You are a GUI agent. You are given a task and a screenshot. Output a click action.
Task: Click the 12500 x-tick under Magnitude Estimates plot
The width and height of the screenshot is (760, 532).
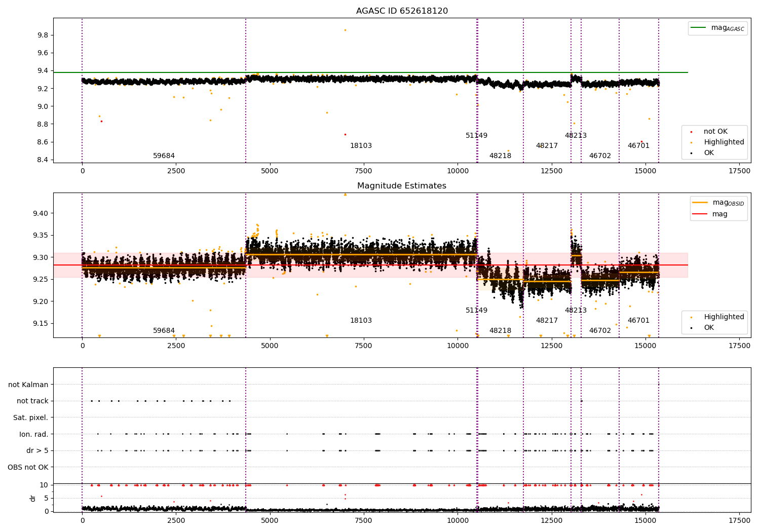coord(551,346)
